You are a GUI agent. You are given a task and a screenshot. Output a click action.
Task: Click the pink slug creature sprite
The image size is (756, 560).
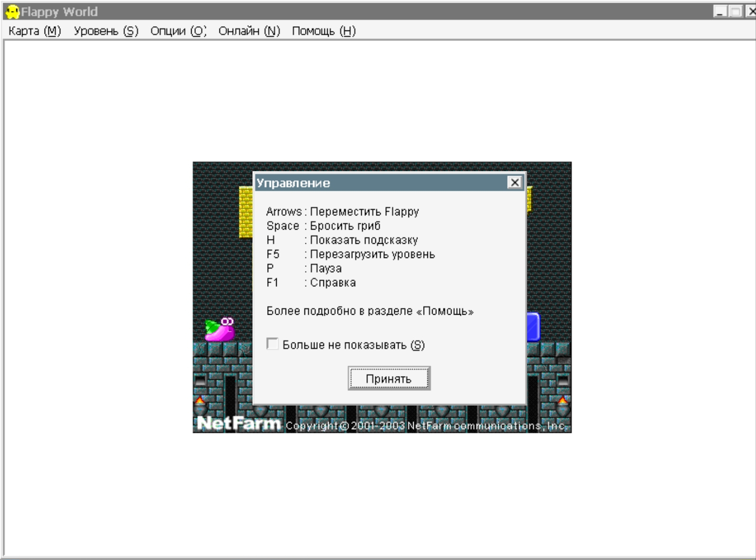220,329
